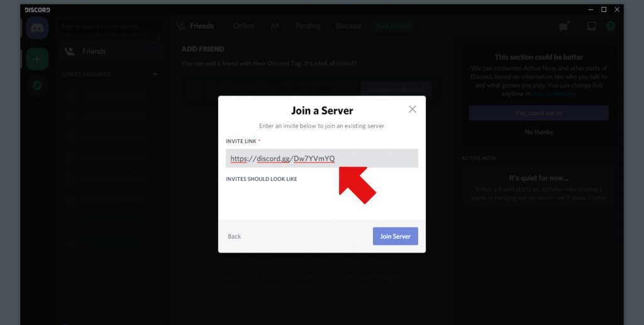This screenshot has height=325, width=644.
Task: Click the Send Friend Request button
Action: tap(396, 89)
